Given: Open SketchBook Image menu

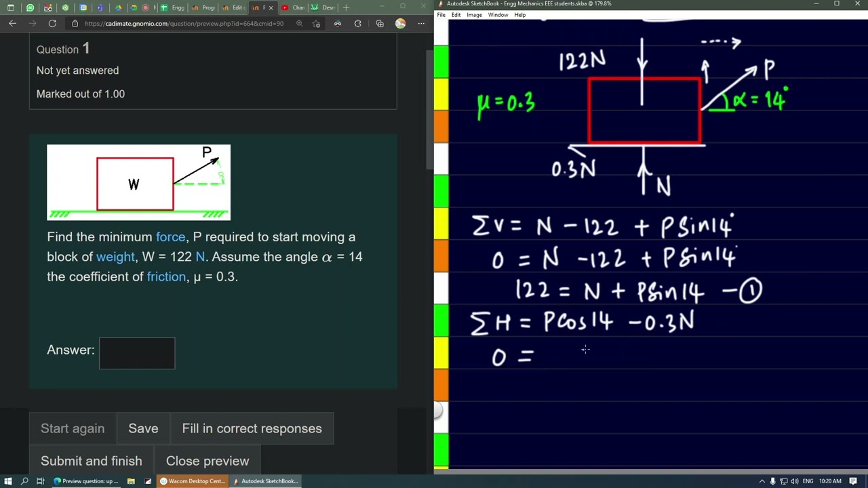Looking at the screenshot, I should [474, 15].
